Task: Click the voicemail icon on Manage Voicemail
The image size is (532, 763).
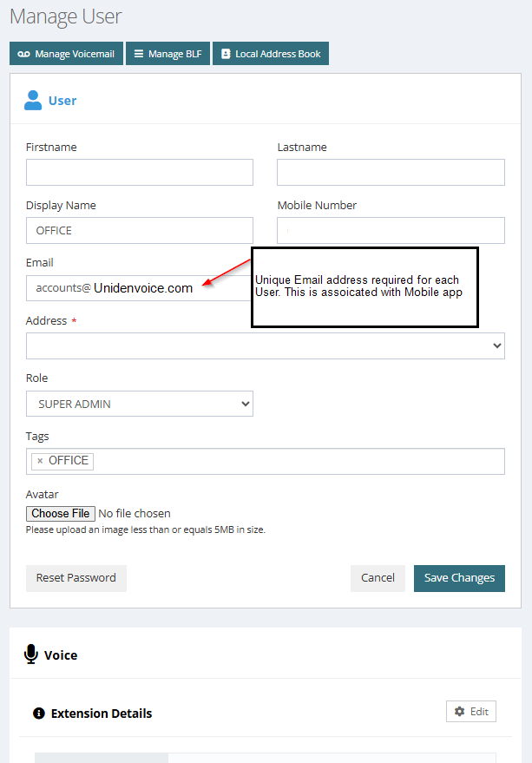Action: [23, 54]
